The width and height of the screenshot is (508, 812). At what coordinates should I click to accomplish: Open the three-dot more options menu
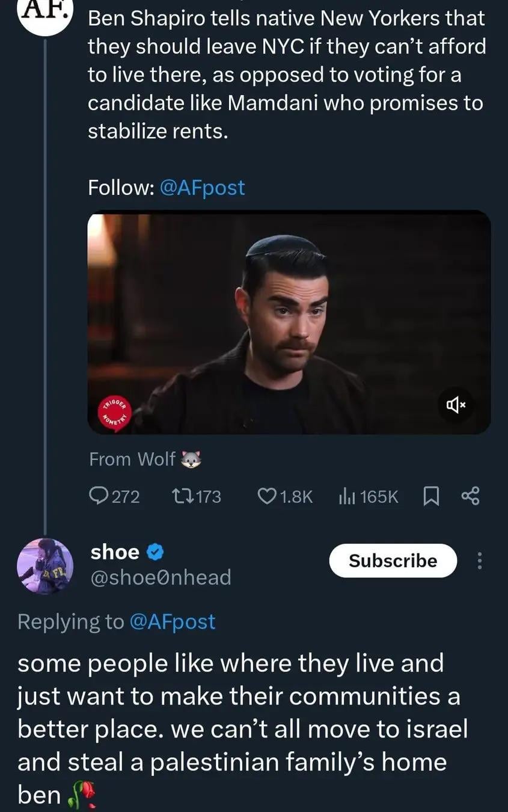coord(479,561)
